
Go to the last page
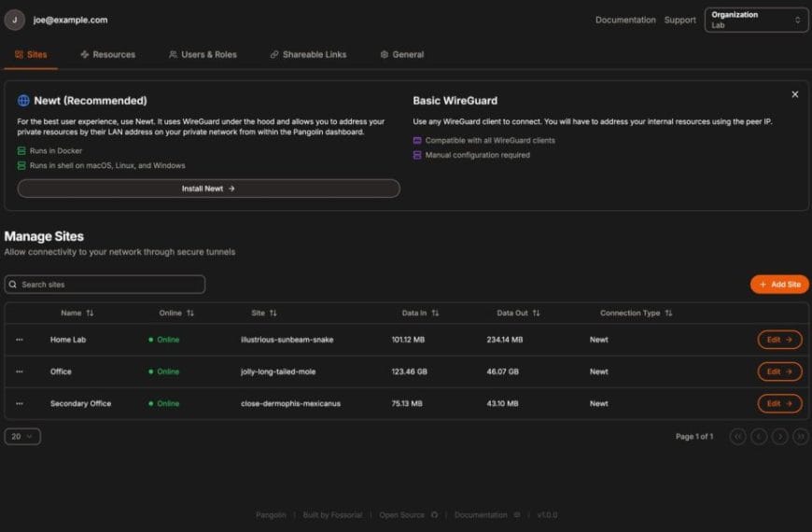pyautogui.click(x=801, y=437)
